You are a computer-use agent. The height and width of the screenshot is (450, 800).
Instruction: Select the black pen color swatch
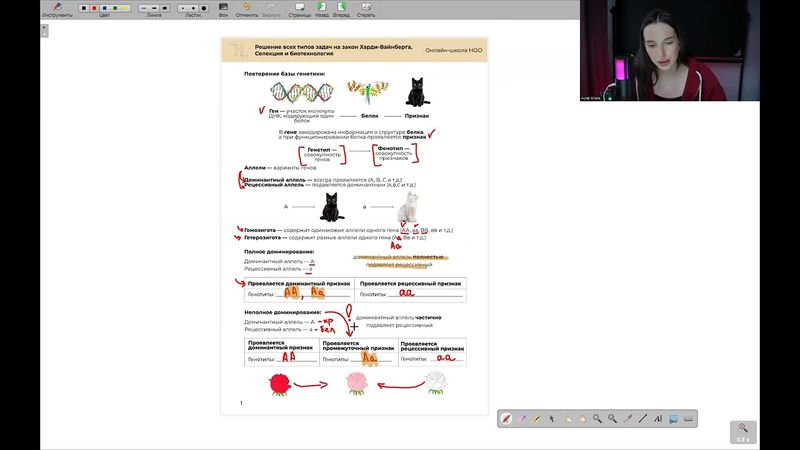(x=83, y=8)
